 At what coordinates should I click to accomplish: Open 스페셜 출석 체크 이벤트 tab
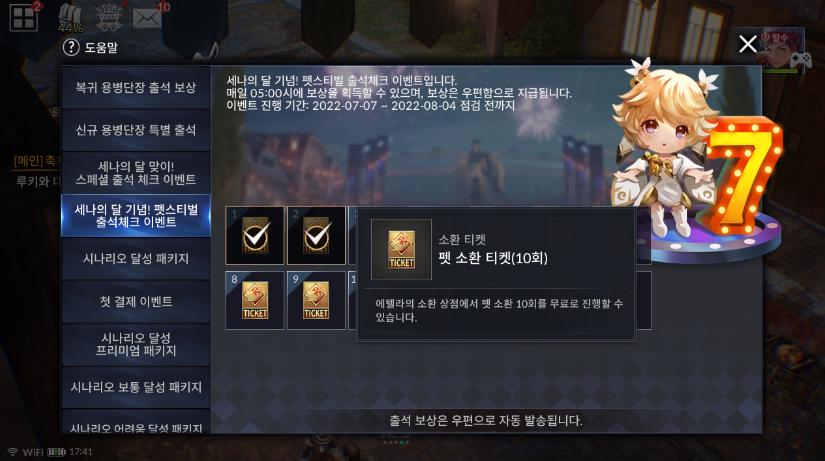[x=136, y=173]
